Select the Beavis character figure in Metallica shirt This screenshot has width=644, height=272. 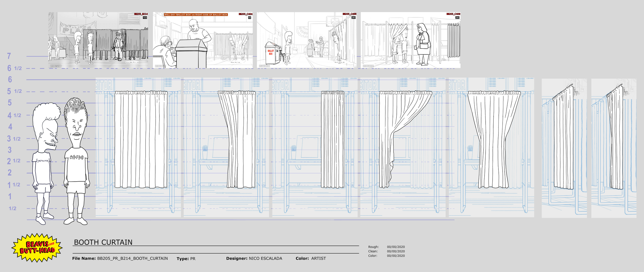[x=46, y=164]
